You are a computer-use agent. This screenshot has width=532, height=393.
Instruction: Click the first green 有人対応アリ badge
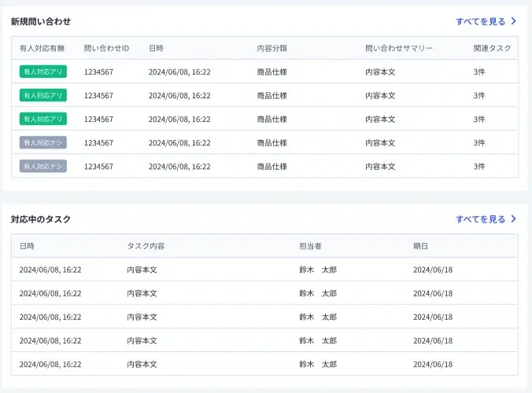[x=43, y=72]
